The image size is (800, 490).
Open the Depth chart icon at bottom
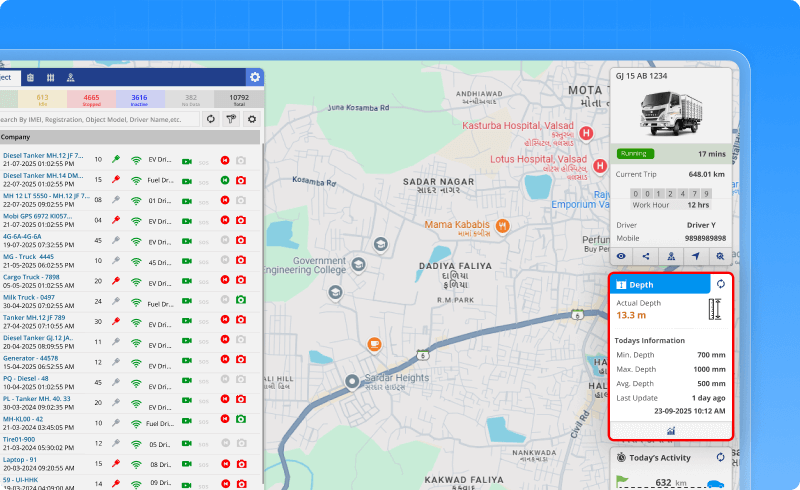(671, 430)
